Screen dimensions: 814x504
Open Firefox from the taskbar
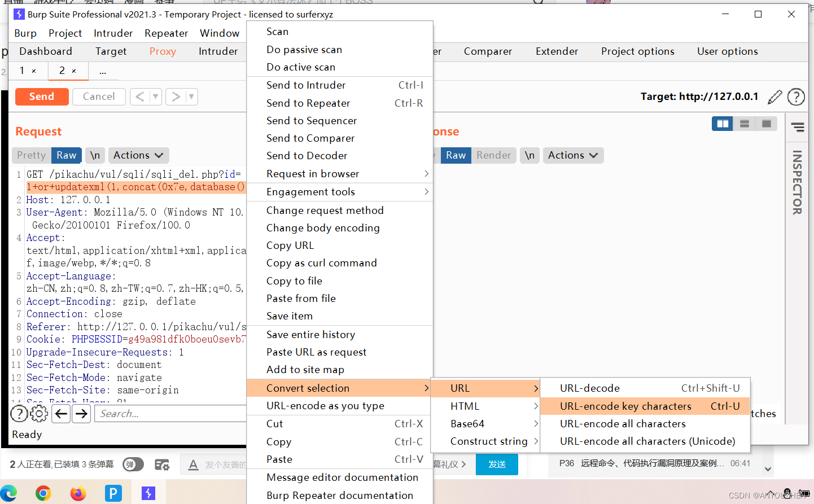coord(78,493)
